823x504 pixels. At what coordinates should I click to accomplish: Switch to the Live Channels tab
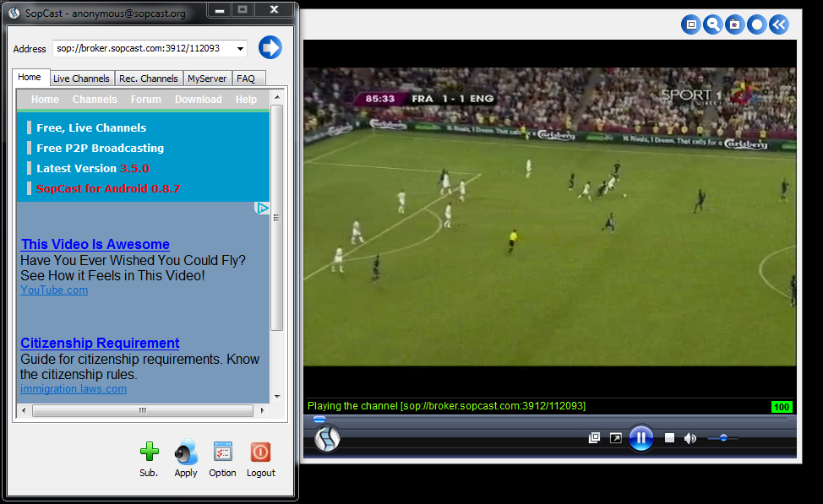pyautogui.click(x=81, y=79)
